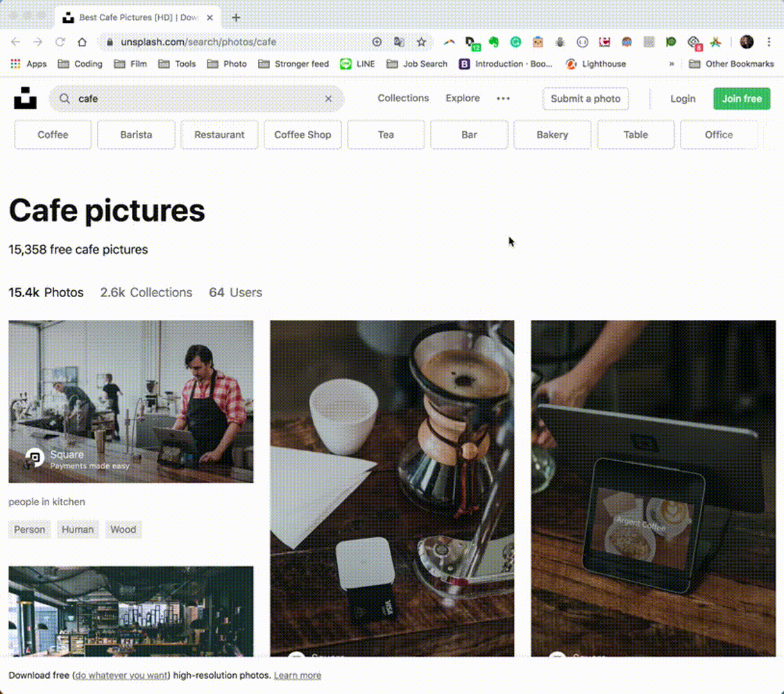Switch to the 64 Users tab
The image size is (784, 694).
click(235, 292)
